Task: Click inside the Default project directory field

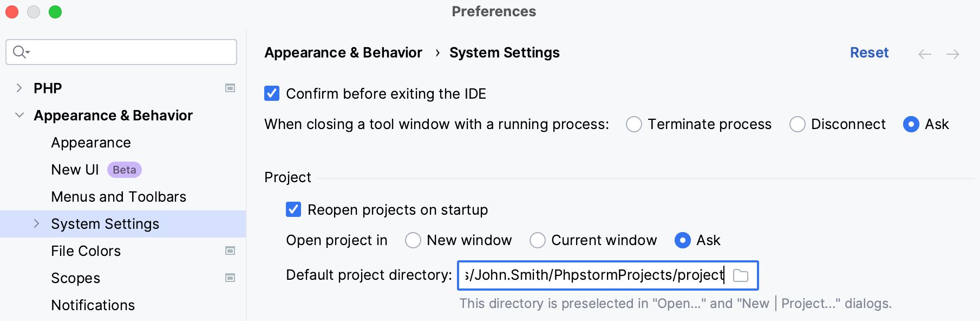Action: (596, 275)
